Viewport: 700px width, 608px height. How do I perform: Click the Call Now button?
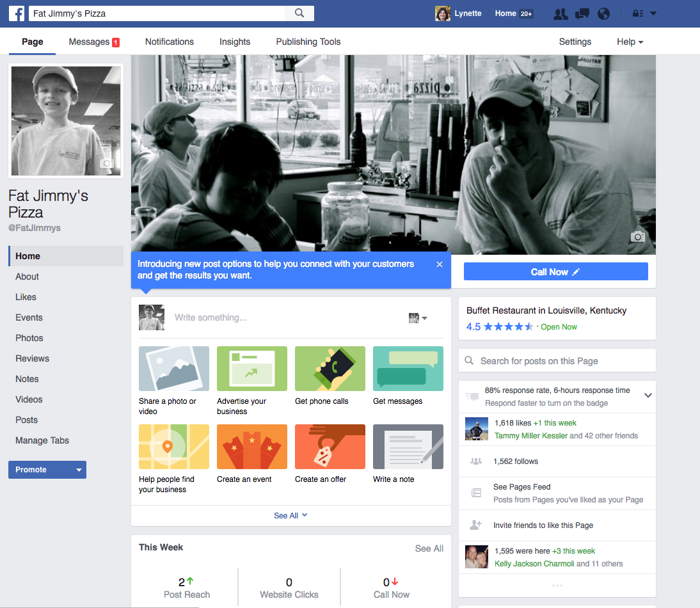pos(556,271)
